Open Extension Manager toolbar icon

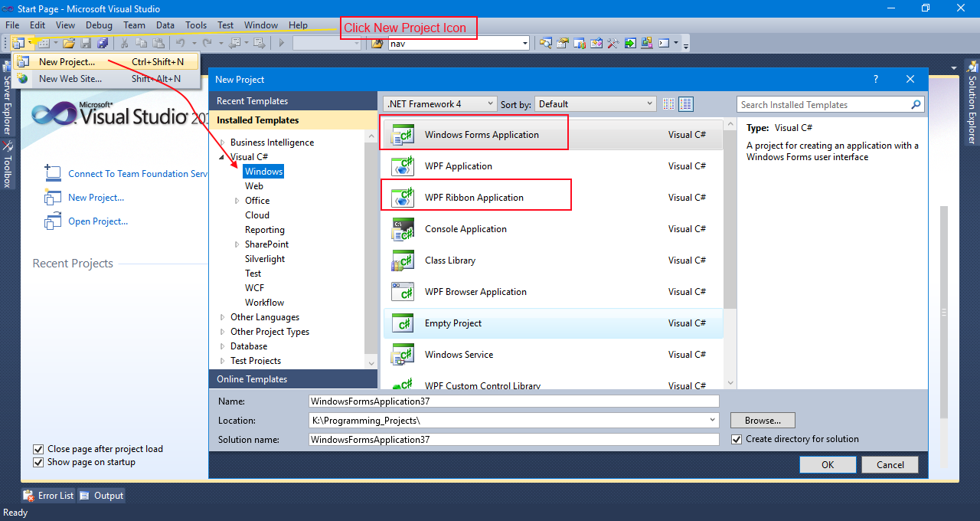pyautogui.click(x=647, y=43)
